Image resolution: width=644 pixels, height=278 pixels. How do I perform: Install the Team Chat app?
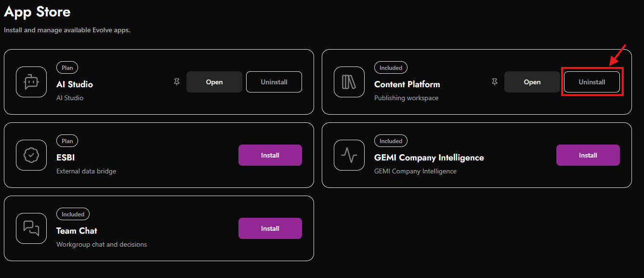270,228
